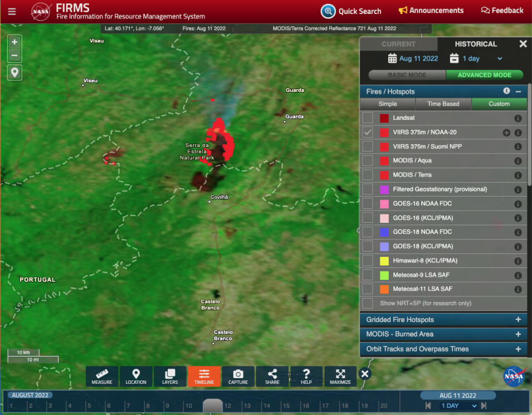Viewport: 532px width, 415px height.
Task: Show info for Fires / Hotspots section
Action: coord(506,91)
